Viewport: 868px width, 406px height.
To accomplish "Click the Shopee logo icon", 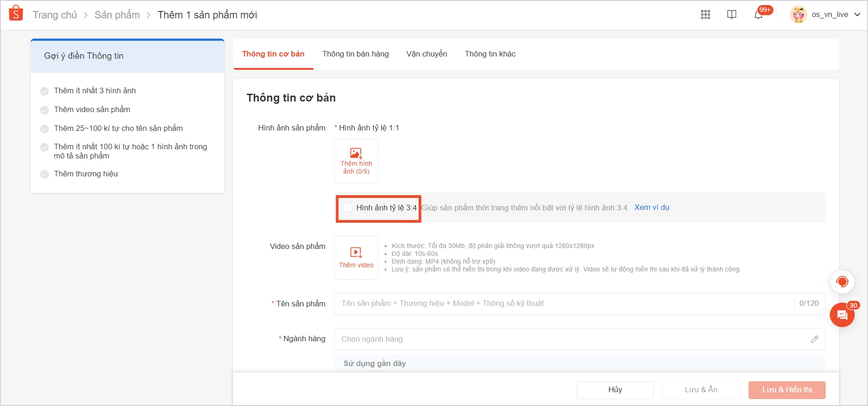I will click(16, 13).
